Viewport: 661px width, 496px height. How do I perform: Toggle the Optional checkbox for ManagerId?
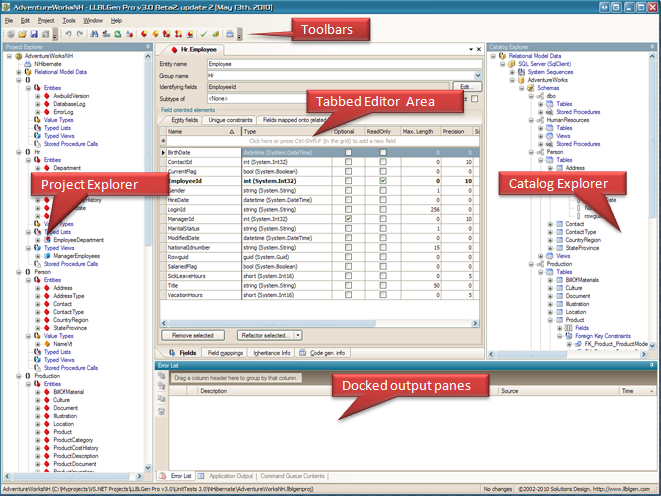[x=349, y=218]
